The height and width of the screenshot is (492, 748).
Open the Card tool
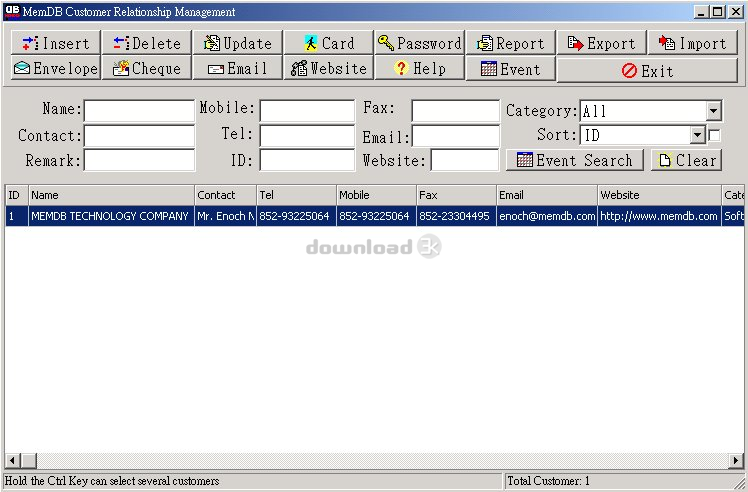click(x=329, y=43)
